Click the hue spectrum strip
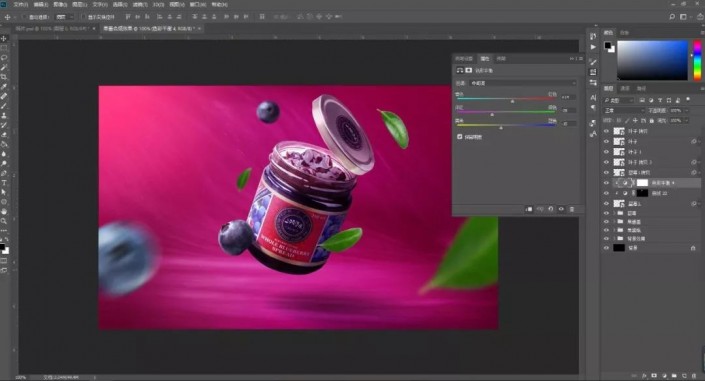Screen dimensions: 705x381 (x=697, y=60)
